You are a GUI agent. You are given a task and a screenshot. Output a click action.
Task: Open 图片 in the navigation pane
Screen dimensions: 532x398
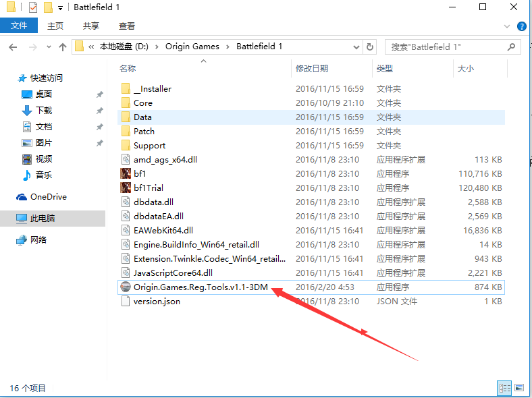pyautogui.click(x=44, y=143)
